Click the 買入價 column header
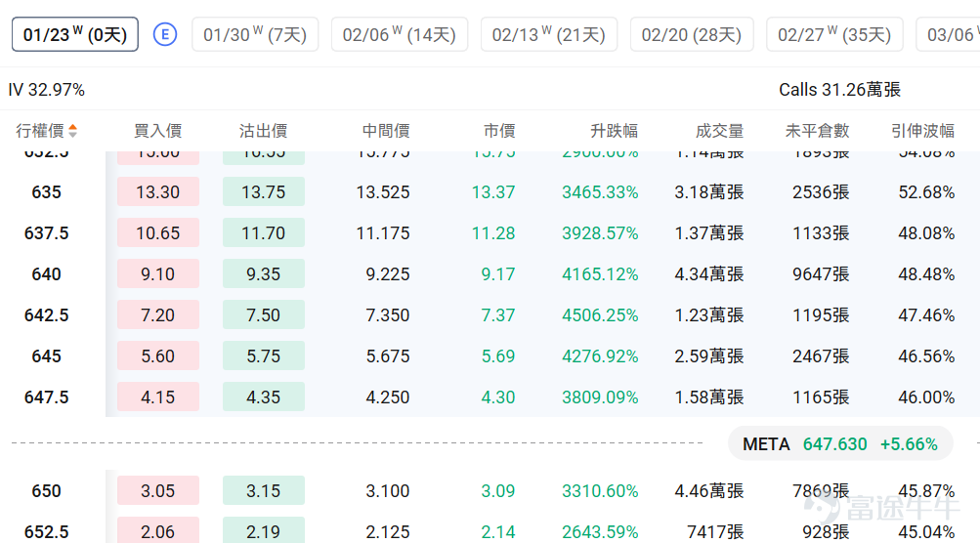This screenshot has height=543, width=980. [157, 131]
